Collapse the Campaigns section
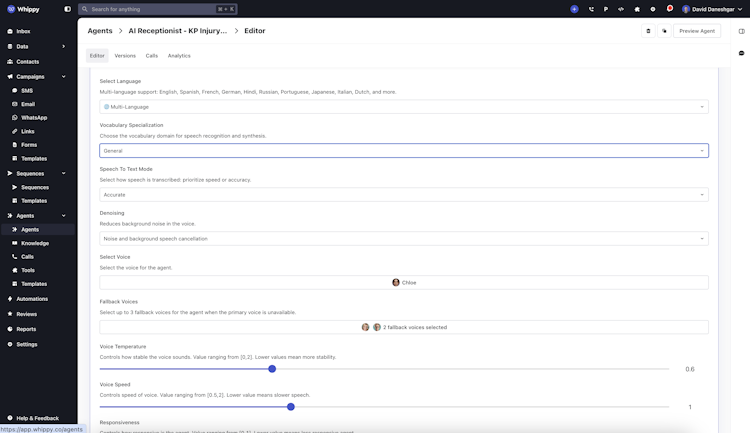 coord(64,77)
